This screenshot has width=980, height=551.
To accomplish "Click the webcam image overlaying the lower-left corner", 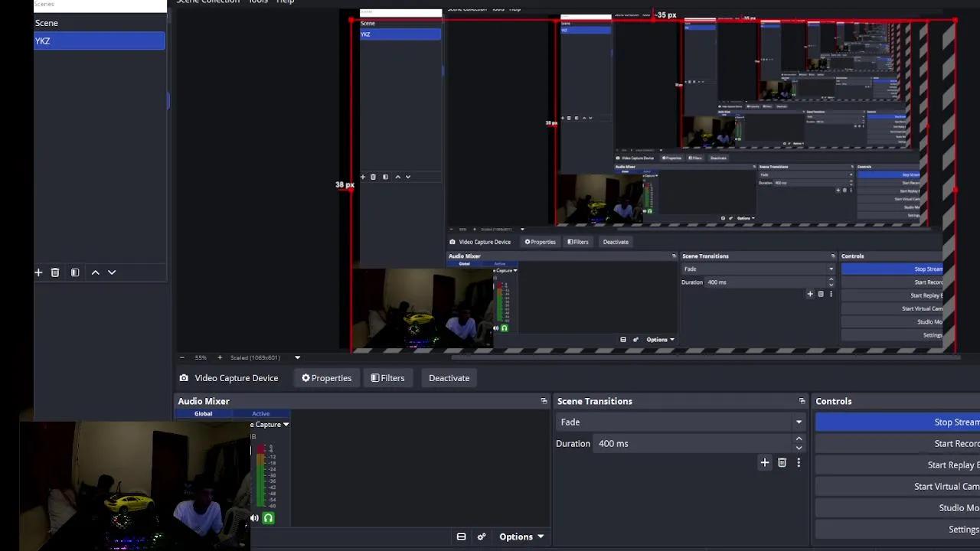I will (136, 486).
